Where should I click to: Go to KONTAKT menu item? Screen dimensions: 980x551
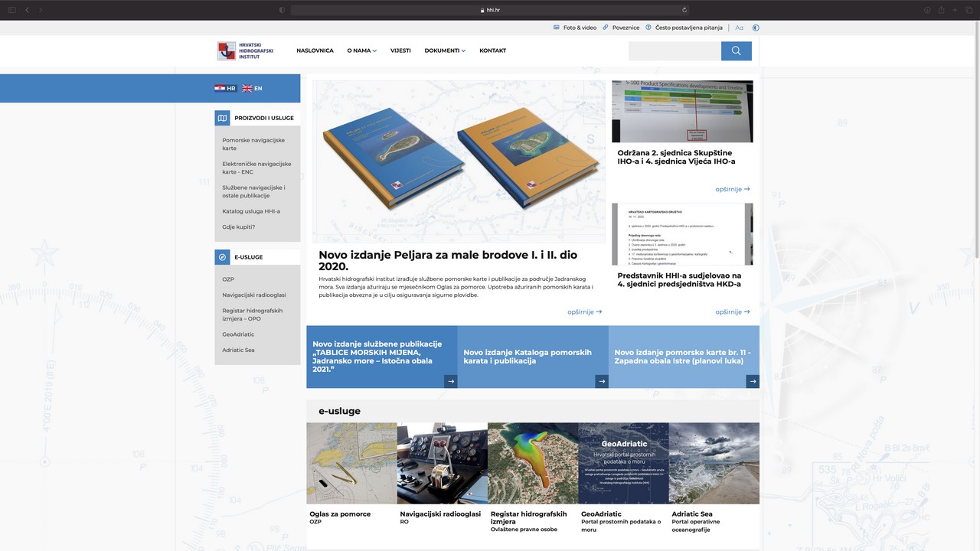pos(492,51)
